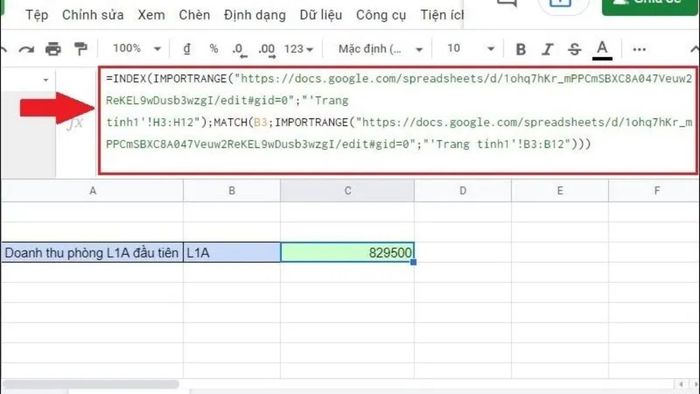Image resolution: width=700 pixels, height=394 pixels.
Task: Open the comments history icon
Action: pos(507,4)
